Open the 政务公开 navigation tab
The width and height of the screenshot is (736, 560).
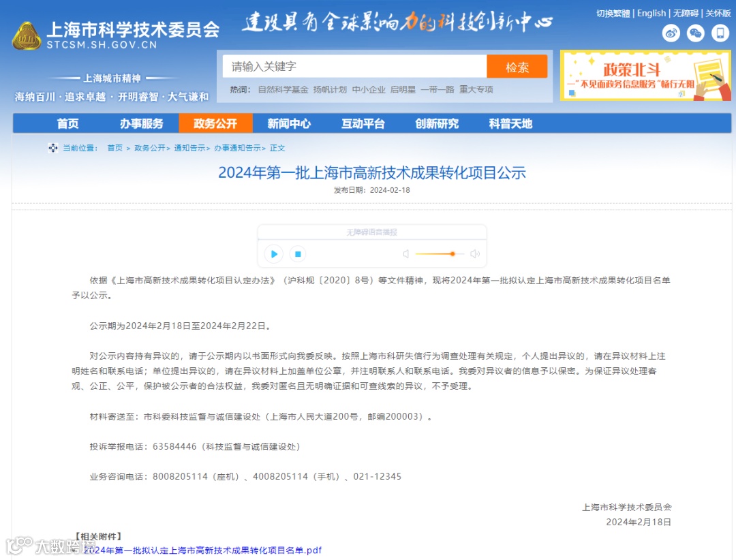215,123
